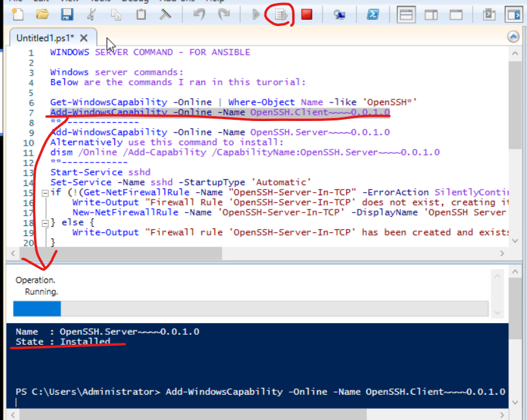
Task: Collapse script pane with round chevron button
Action: [513, 36]
